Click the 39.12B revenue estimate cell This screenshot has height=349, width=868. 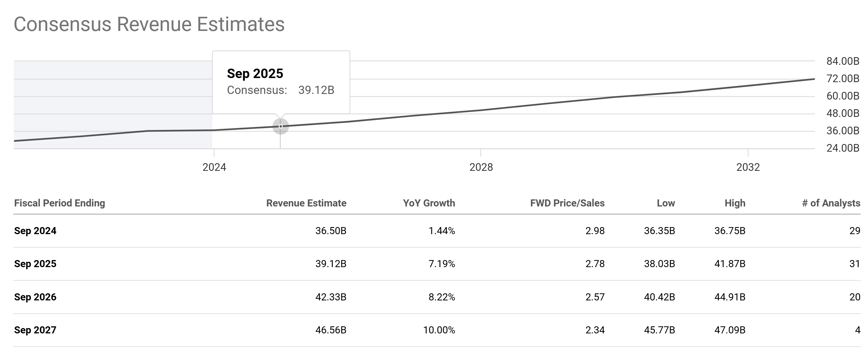(331, 264)
